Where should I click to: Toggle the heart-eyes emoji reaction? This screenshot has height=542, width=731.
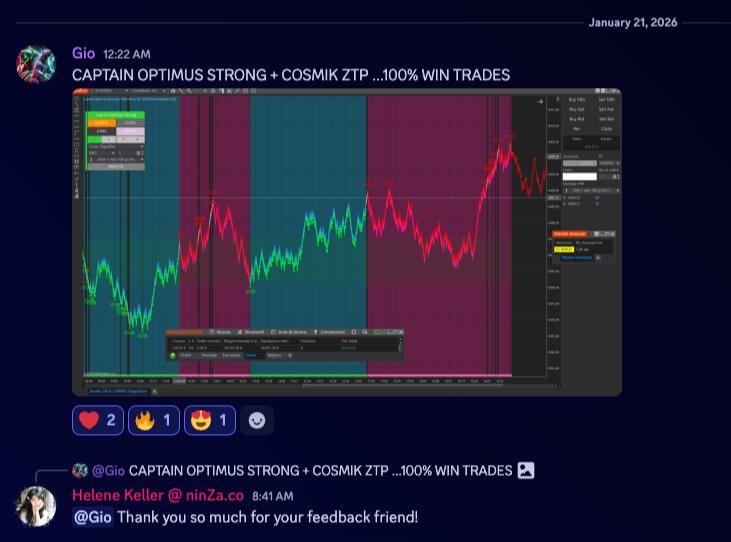[x=211, y=421]
